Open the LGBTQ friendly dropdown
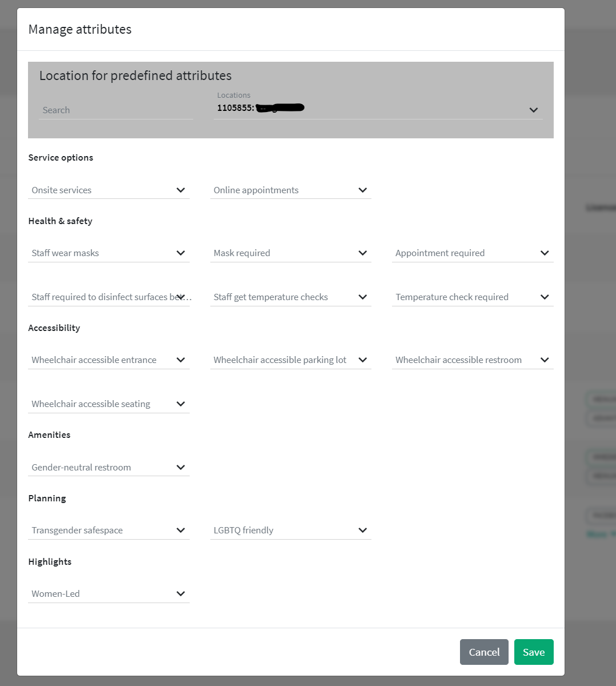Image resolution: width=616 pixels, height=686 pixels. (290, 531)
